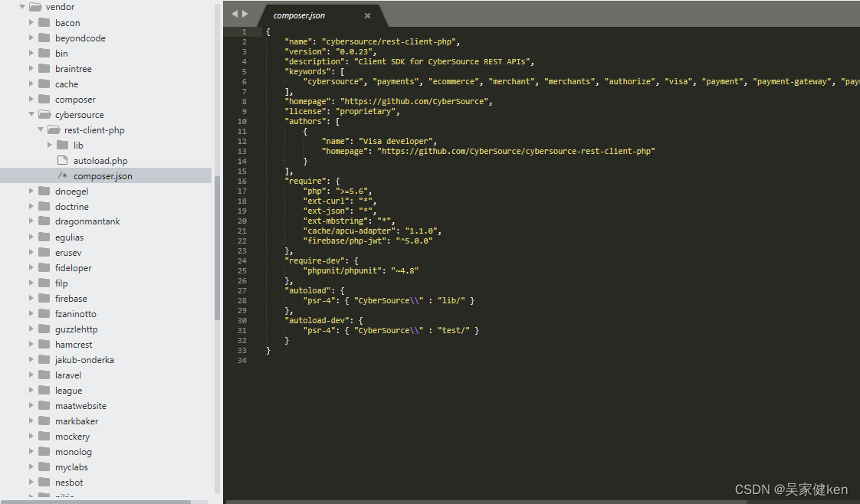860x504 pixels.
Task: Click the rest-client-php folder icon
Action: tap(54, 129)
